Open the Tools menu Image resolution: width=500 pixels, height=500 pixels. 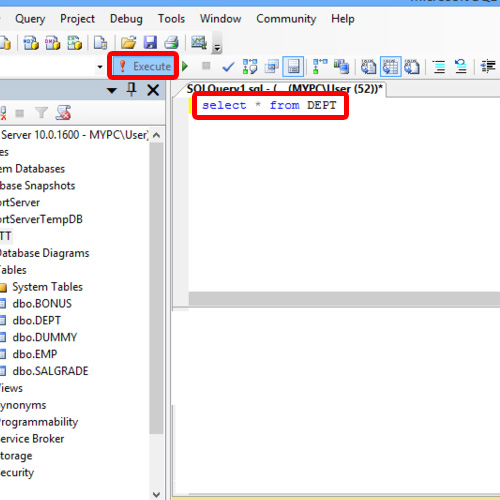[171, 19]
